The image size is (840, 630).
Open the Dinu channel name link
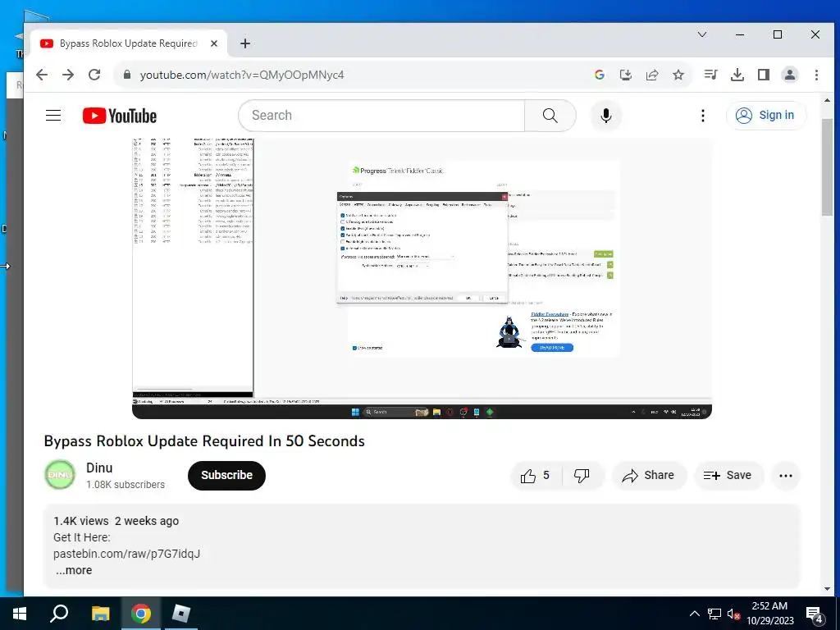99,468
